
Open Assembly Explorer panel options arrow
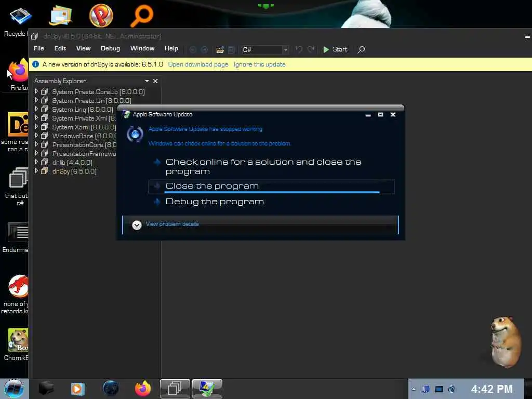[x=147, y=81]
